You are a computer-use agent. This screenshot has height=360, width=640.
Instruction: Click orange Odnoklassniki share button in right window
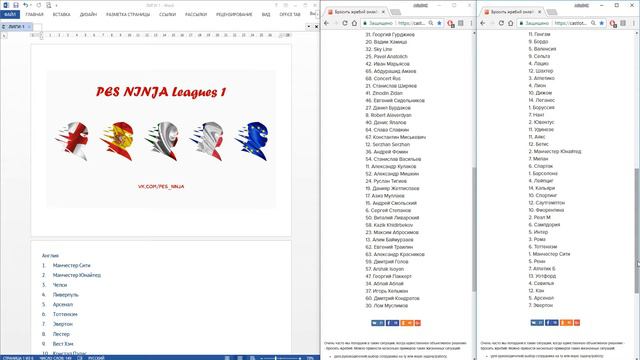click(x=566, y=322)
